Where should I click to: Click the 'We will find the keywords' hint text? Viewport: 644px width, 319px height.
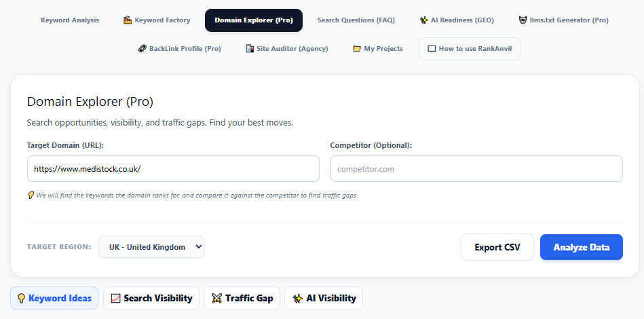pos(197,195)
